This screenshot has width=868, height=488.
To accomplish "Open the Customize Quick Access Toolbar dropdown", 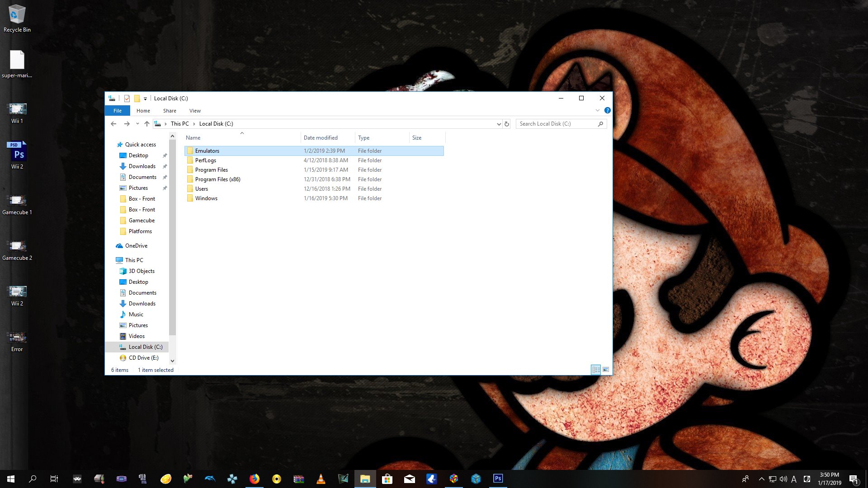I will coord(145,99).
